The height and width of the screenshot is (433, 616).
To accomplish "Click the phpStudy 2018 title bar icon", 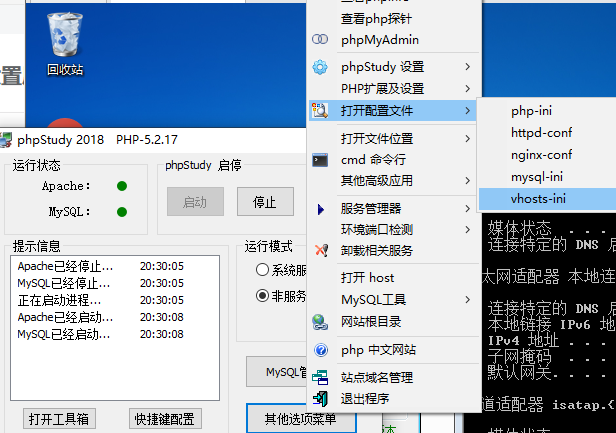I will [6, 140].
